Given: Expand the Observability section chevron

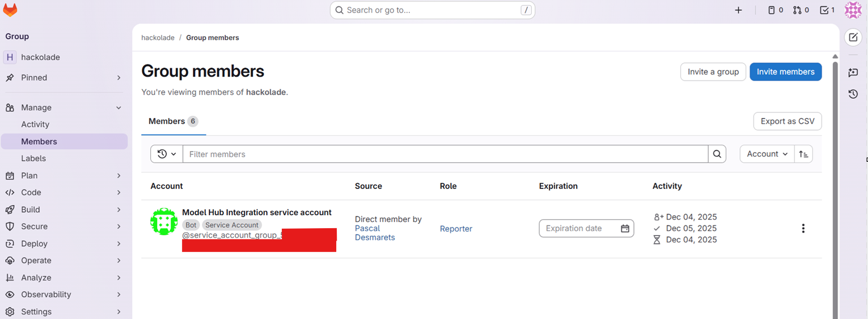Looking at the screenshot, I should (x=118, y=295).
